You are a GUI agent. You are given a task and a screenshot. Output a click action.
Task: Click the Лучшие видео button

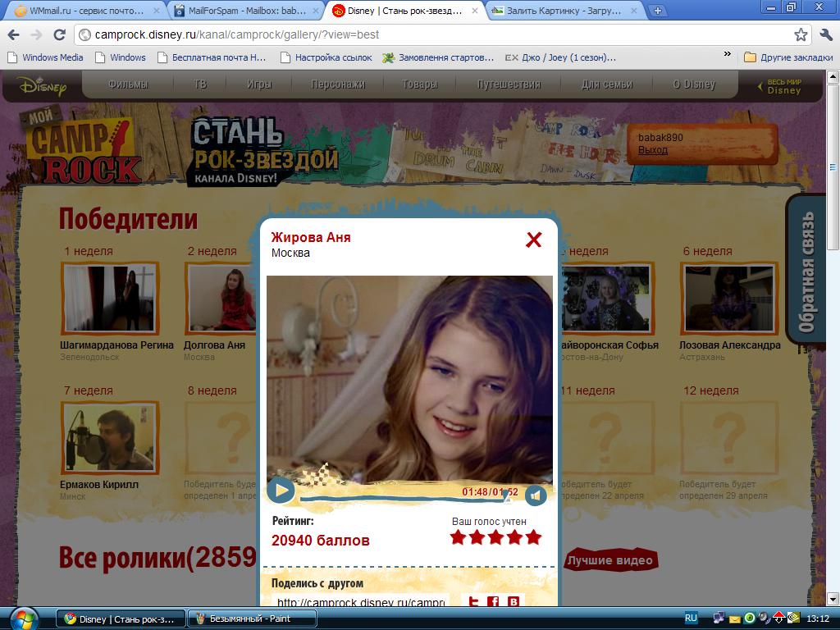[610, 559]
